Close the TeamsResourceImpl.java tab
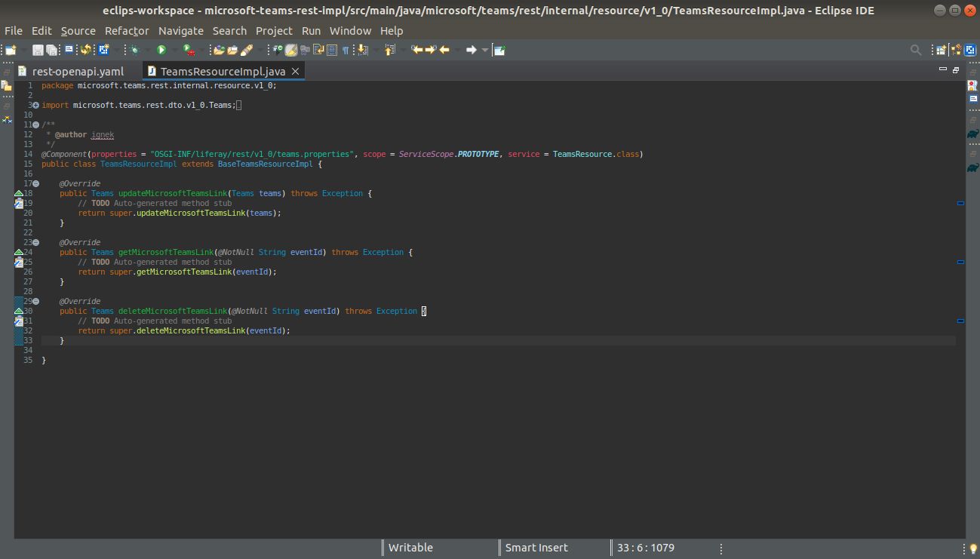The image size is (980, 559). tap(296, 72)
